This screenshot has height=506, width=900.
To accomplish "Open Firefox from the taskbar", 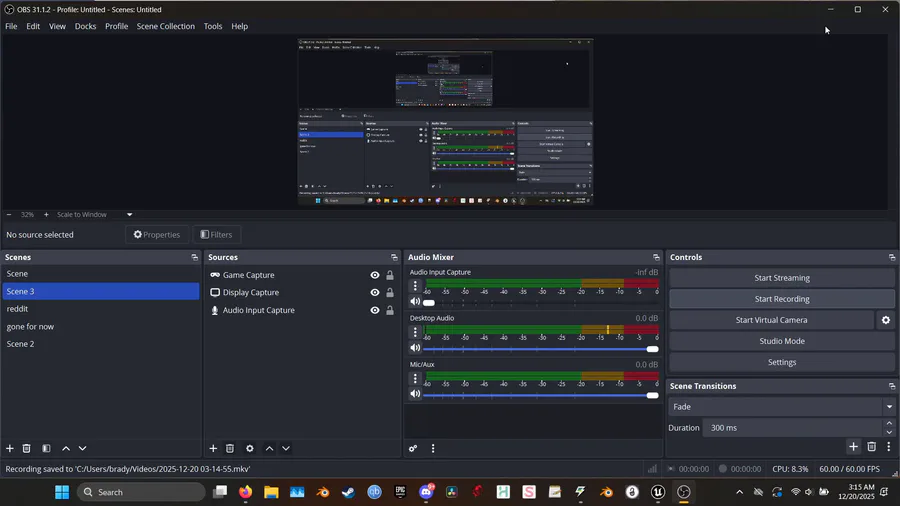I will 245,492.
